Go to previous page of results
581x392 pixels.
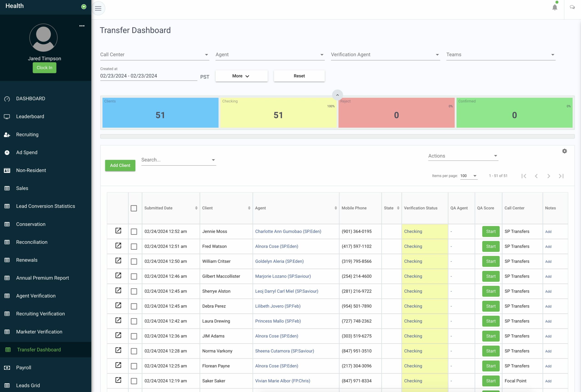(x=536, y=176)
